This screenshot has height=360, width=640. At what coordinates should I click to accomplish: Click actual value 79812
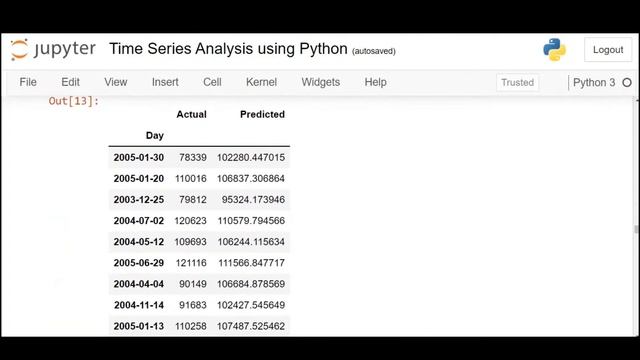pos(193,200)
